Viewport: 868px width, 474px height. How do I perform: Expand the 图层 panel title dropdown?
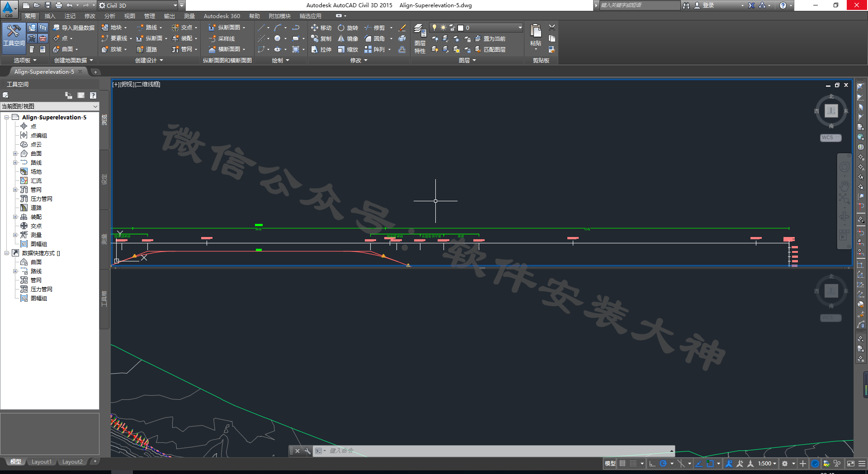pyautogui.click(x=467, y=60)
